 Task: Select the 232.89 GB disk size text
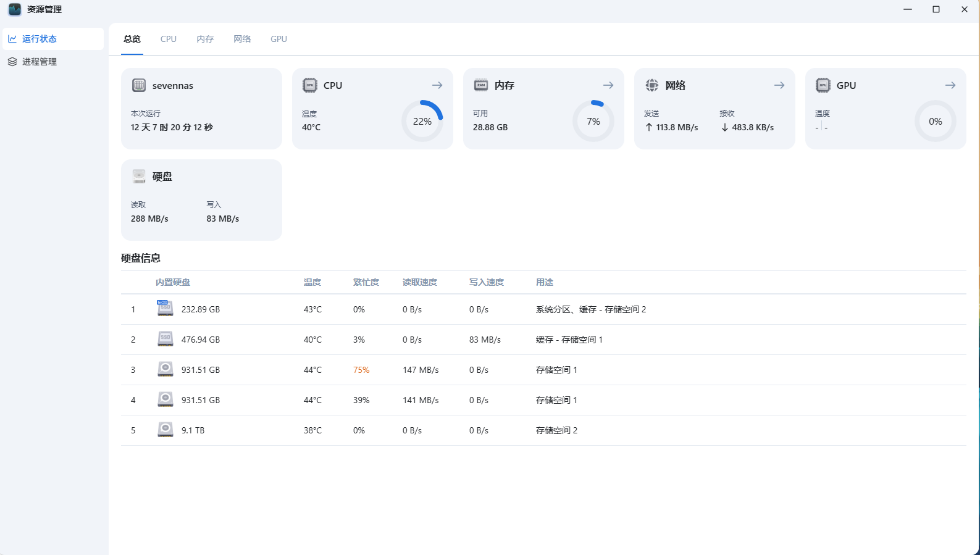click(201, 309)
